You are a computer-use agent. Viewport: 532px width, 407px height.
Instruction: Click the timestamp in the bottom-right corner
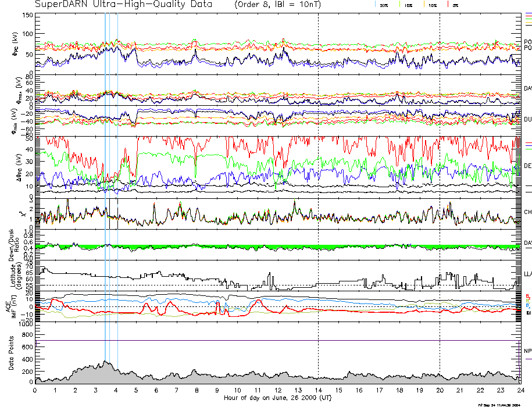point(498,404)
